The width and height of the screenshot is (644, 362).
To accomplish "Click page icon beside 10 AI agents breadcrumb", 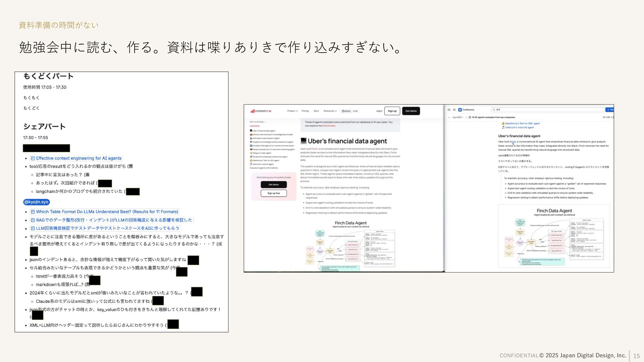I will [470, 117].
